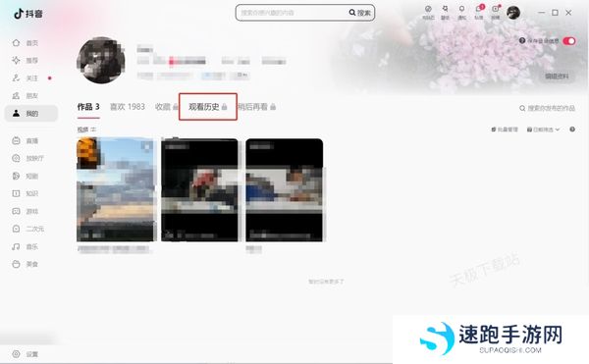Toggle the red switch in profile header
The image size is (589, 364).
pos(569,41)
